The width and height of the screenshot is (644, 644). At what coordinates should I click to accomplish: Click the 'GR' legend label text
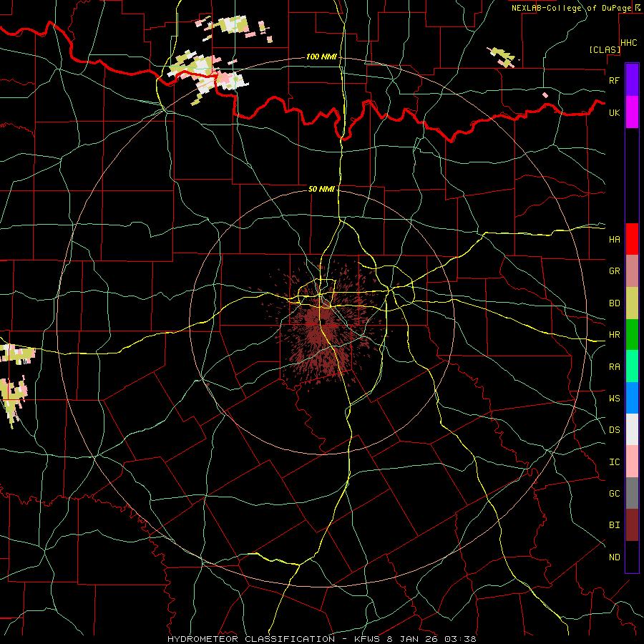tap(614, 271)
